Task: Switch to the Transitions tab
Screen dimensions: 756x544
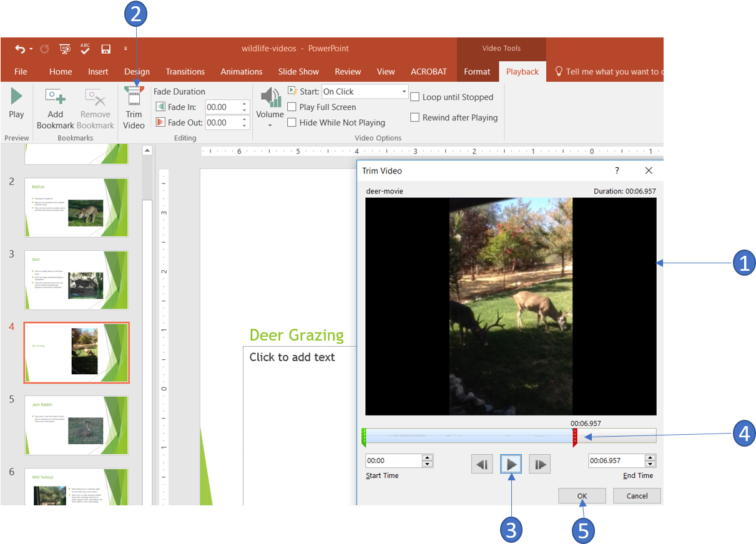Action: click(185, 72)
